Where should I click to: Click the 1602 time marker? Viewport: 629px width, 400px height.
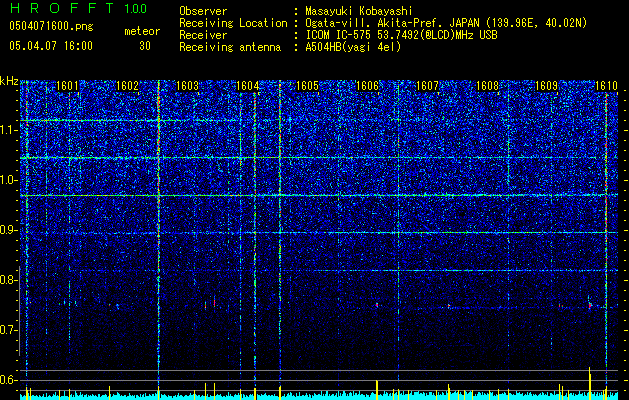(127, 86)
